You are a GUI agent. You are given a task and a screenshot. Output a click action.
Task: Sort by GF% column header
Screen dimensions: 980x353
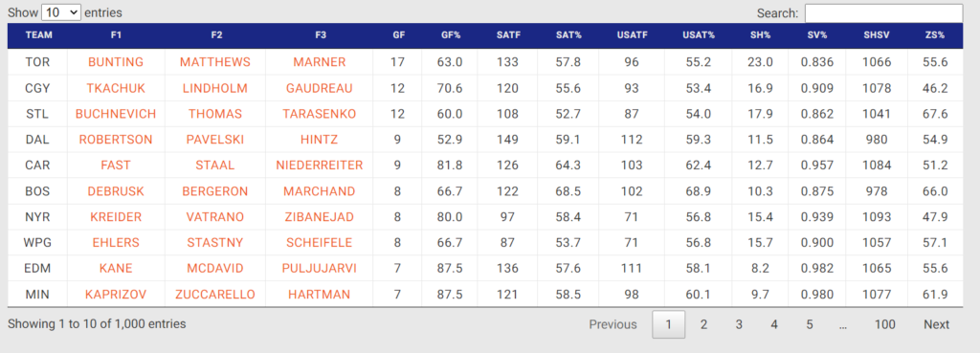pos(451,35)
